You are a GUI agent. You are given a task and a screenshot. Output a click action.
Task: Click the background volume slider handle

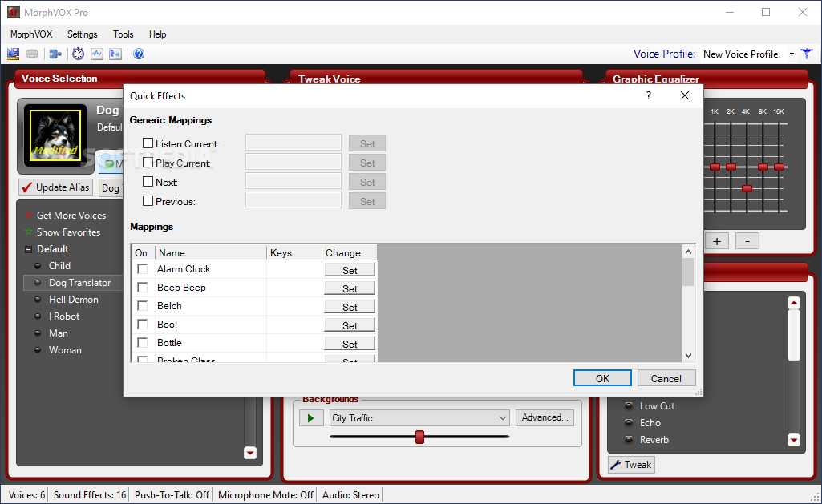tap(419, 437)
